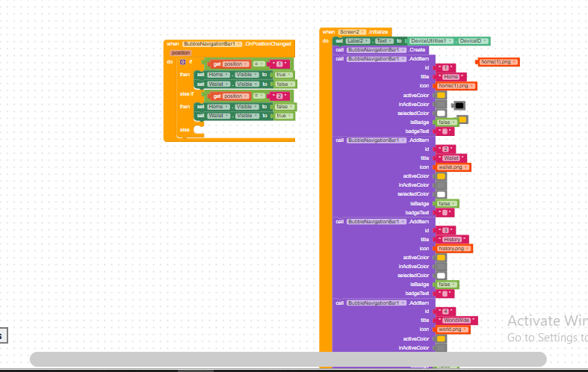
Task: Pick activeColor yellow swatch of Home item
Action: point(441,96)
